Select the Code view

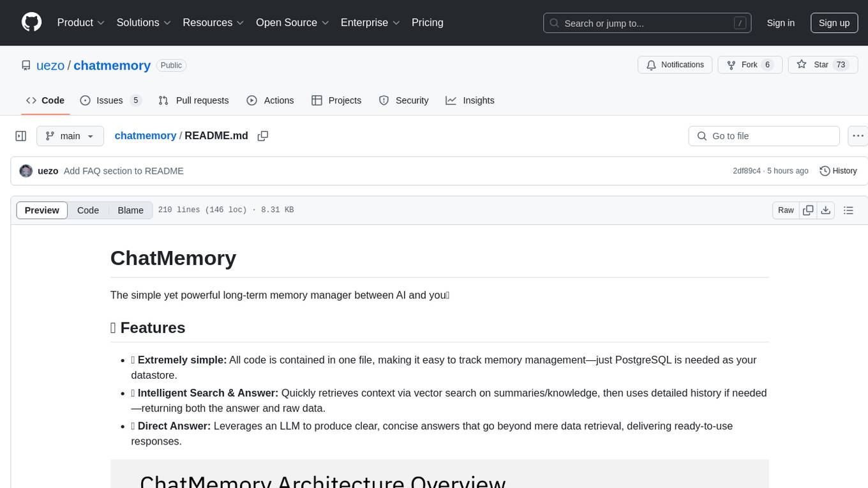[88, 210]
